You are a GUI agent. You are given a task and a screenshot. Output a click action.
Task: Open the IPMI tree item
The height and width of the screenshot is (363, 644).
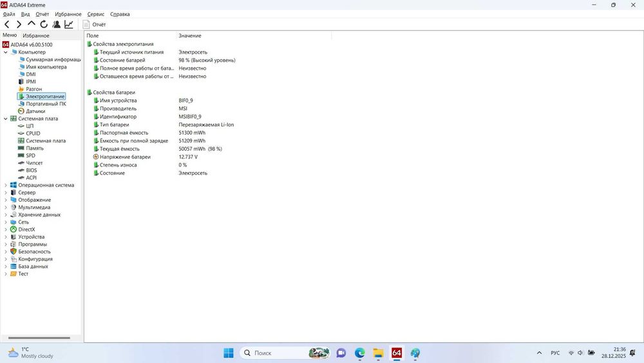point(31,82)
